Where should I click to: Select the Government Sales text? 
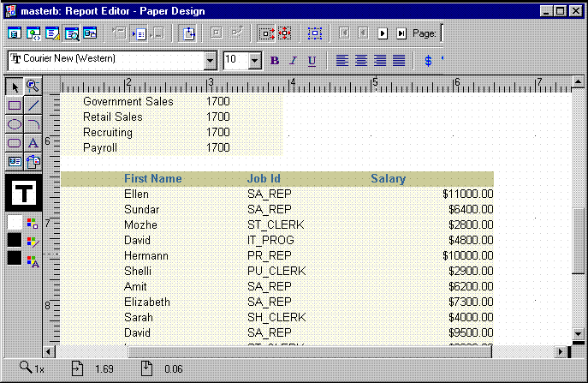128,101
